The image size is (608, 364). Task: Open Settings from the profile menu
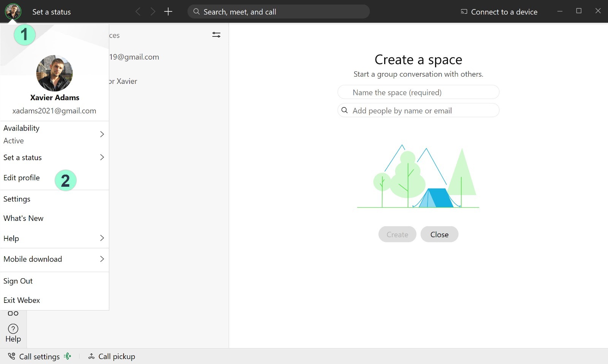(x=55, y=199)
